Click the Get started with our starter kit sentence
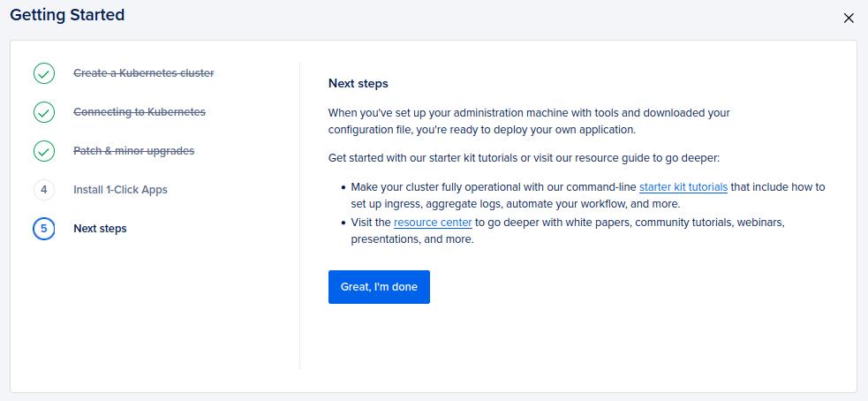 point(524,158)
